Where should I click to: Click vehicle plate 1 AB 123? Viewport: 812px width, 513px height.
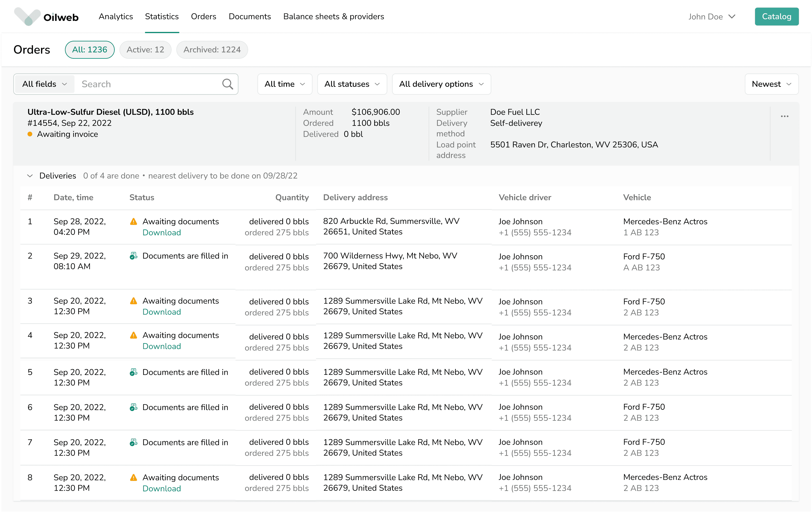641,233
